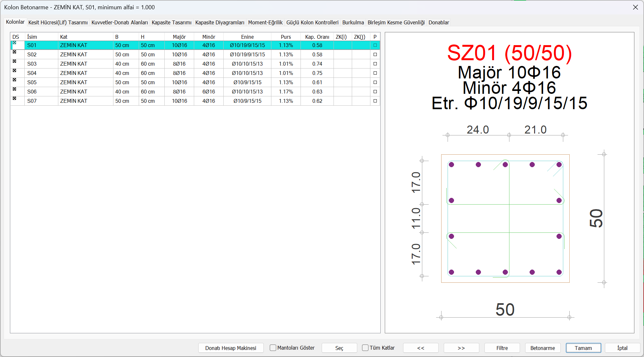Click the Enine column header

click(247, 37)
